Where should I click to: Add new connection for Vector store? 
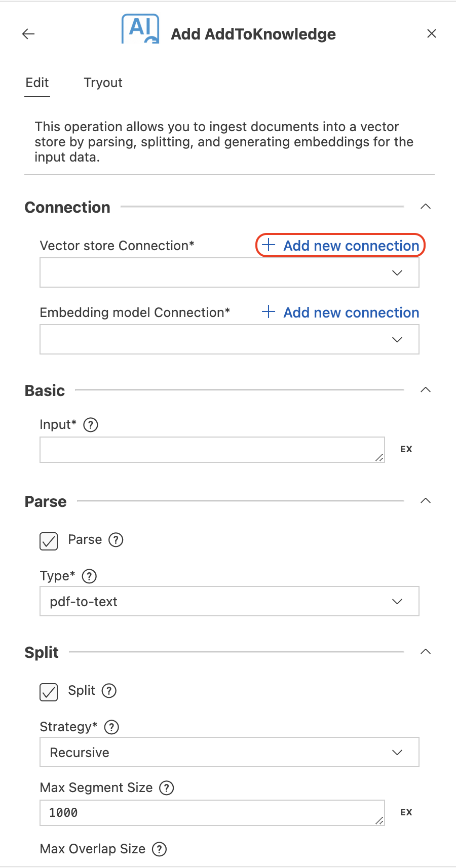(x=340, y=246)
